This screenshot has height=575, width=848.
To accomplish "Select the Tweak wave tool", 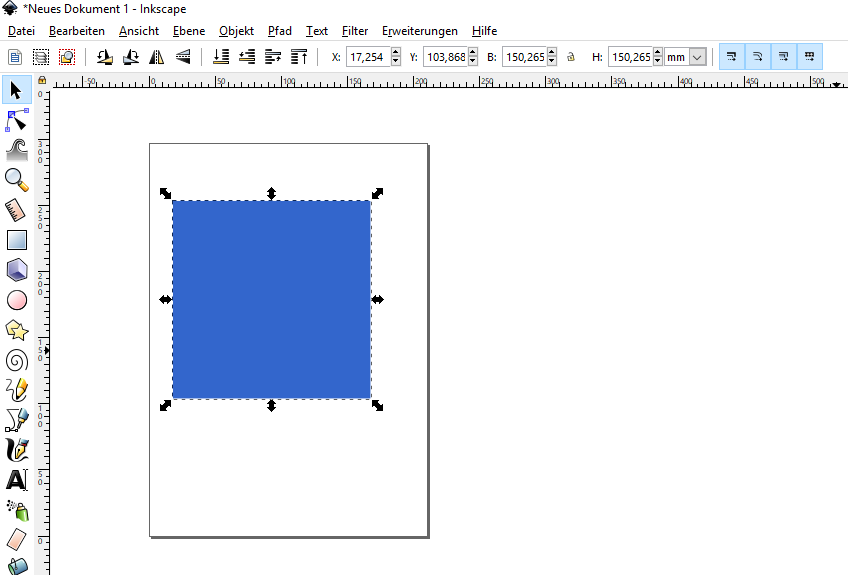I will [16, 150].
